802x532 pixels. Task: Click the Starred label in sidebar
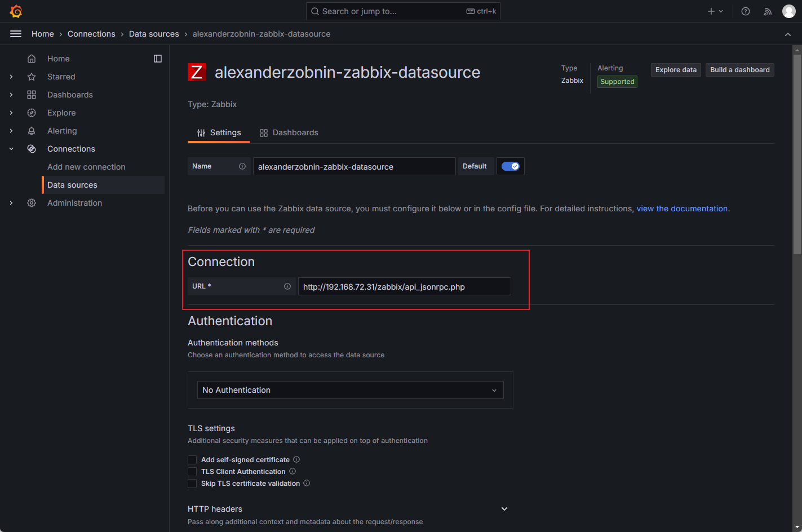click(61, 77)
